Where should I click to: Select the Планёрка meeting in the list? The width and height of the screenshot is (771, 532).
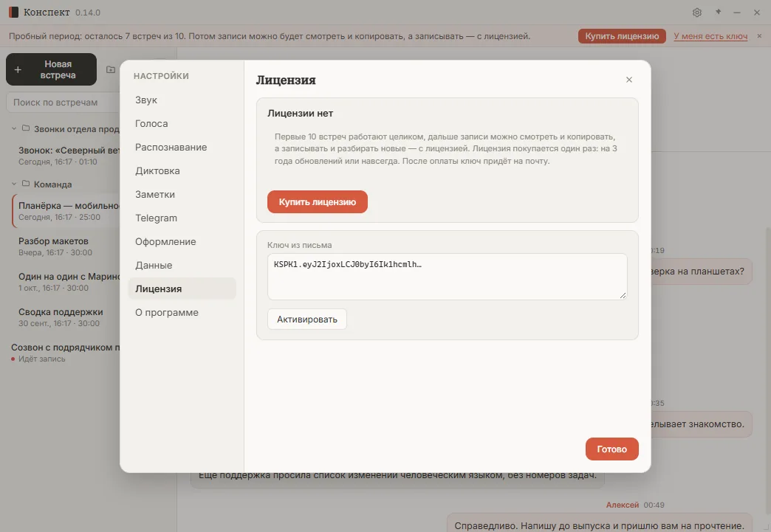coord(66,211)
